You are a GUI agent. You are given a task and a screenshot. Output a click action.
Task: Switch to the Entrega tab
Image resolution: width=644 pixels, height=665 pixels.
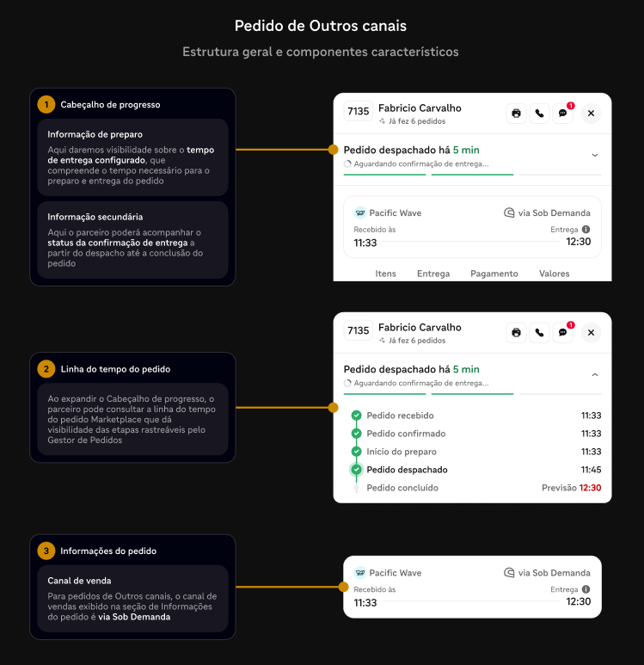coord(433,274)
